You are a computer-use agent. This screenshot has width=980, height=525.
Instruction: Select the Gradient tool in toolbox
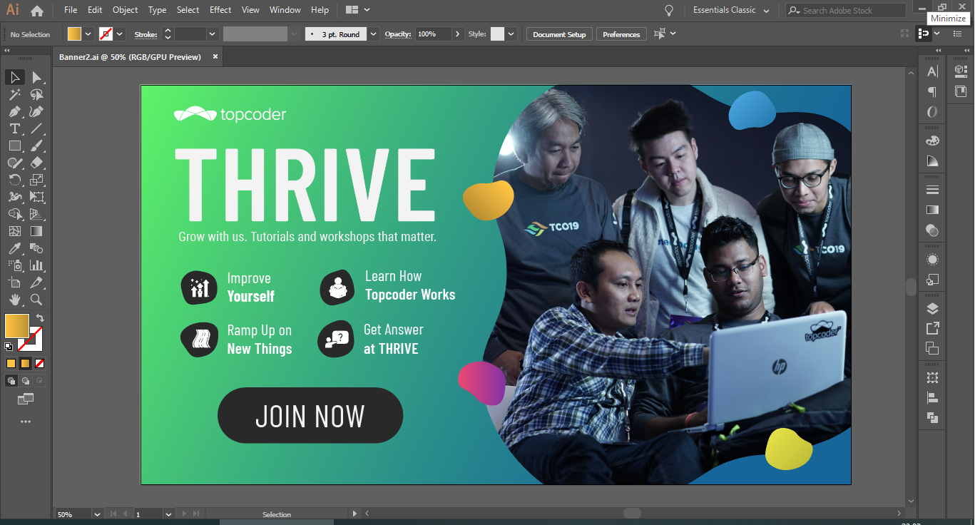pyautogui.click(x=36, y=231)
